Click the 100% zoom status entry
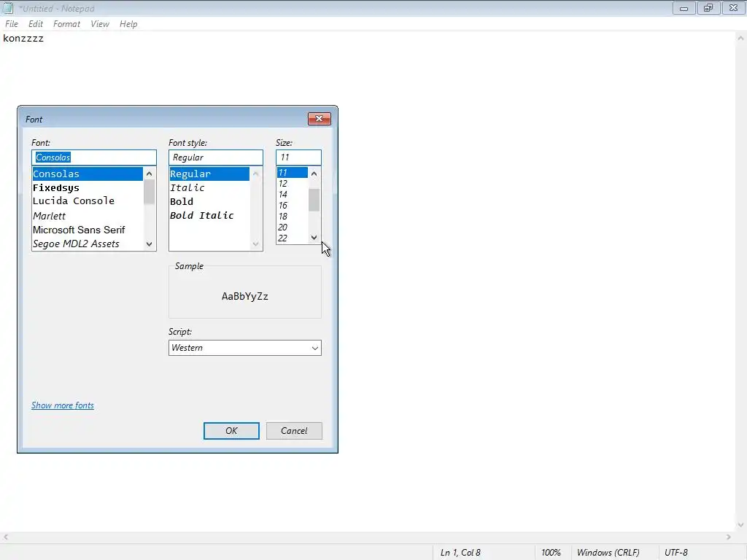747x560 pixels. (x=551, y=553)
